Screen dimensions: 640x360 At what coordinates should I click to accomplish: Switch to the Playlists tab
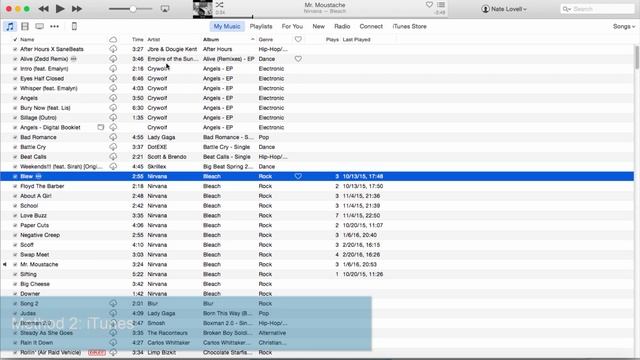(x=261, y=27)
